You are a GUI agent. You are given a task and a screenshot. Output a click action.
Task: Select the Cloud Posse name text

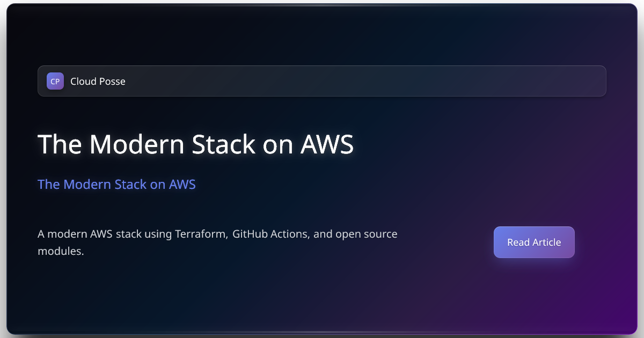pyautogui.click(x=98, y=81)
